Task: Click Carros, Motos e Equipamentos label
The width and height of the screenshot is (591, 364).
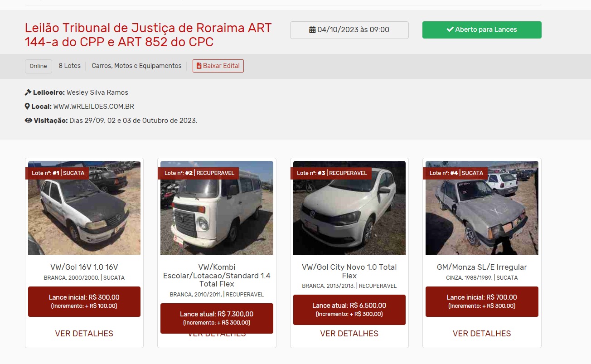Action: click(x=136, y=66)
